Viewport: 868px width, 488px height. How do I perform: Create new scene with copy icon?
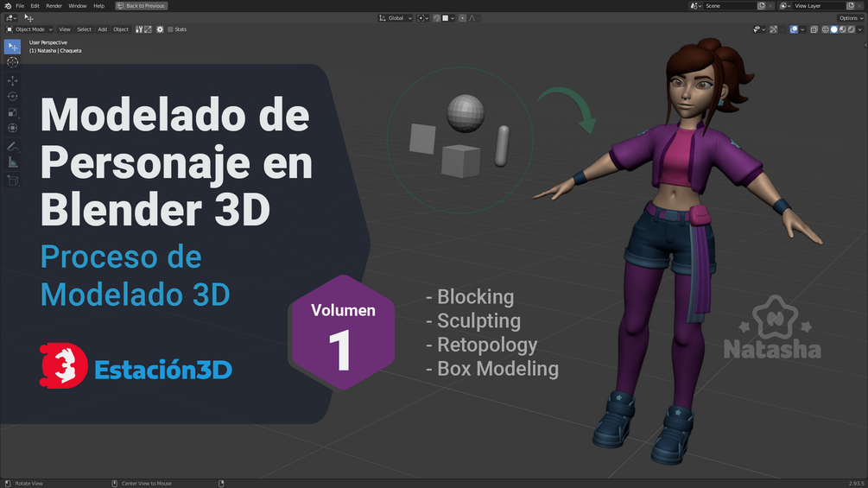click(762, 5)
